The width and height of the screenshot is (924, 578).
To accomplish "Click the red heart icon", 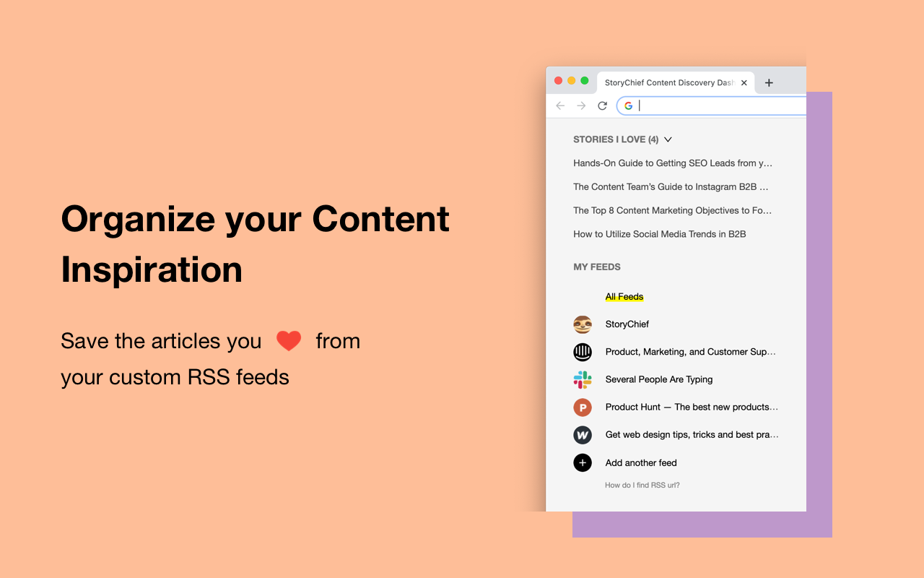I will point(289,341).
